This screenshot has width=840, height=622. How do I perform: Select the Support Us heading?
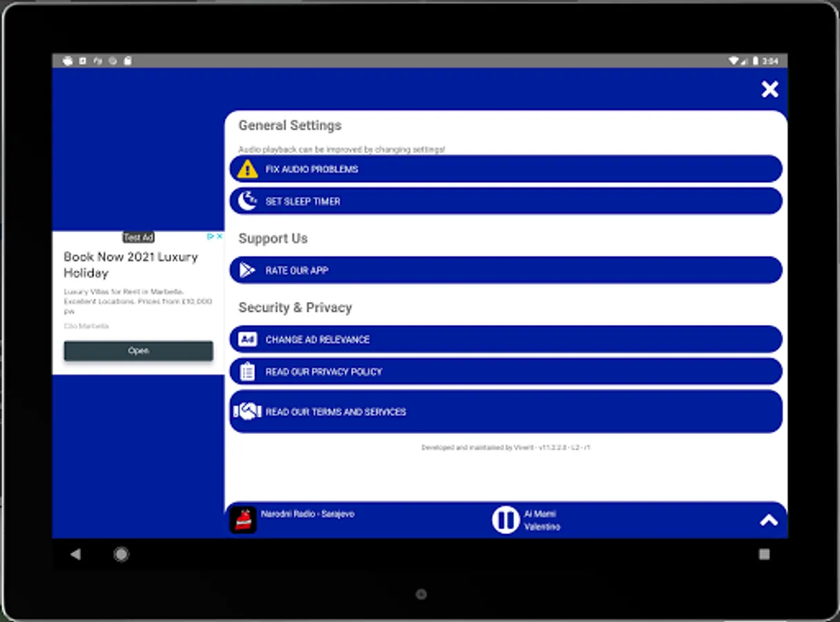273,238
